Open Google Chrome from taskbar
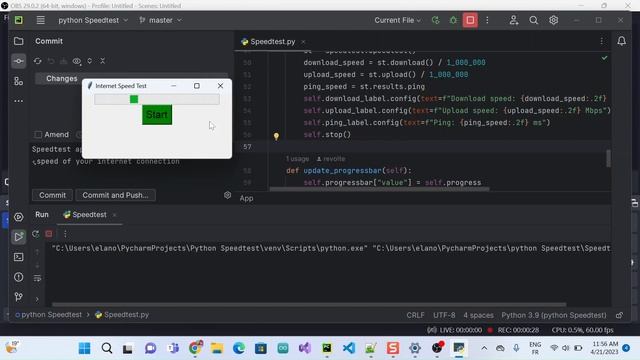Image resolution: width=640 pixels, height=360 pixels. pos(195,348)
